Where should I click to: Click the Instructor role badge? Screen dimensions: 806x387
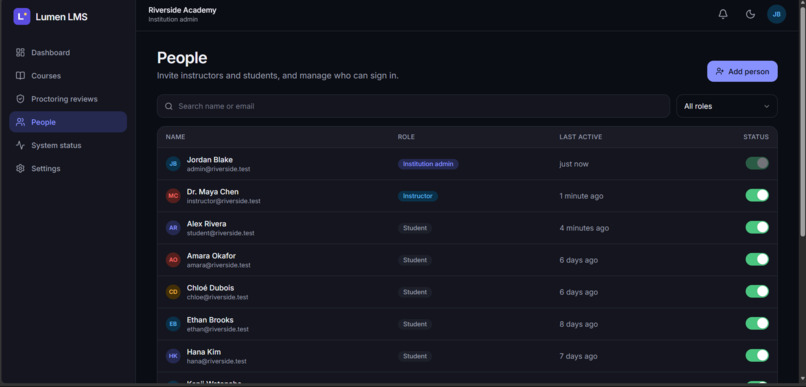(417, 196)
